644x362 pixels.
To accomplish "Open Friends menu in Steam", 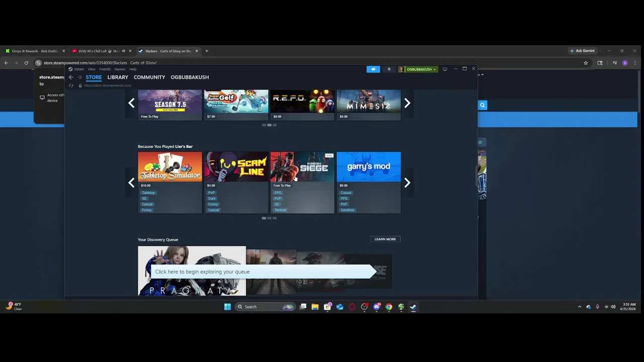I will point(105,69).
